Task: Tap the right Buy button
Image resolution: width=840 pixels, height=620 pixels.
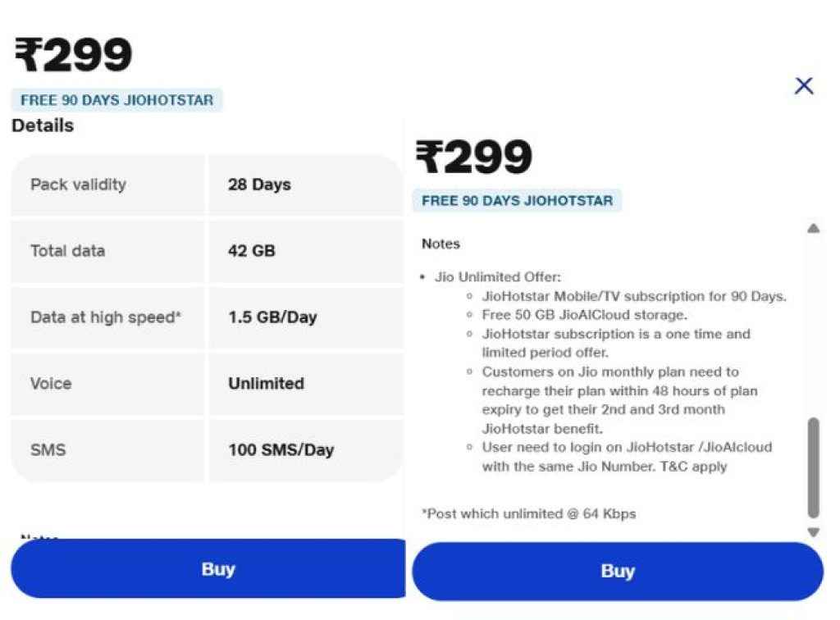Action: pos(617,572)
